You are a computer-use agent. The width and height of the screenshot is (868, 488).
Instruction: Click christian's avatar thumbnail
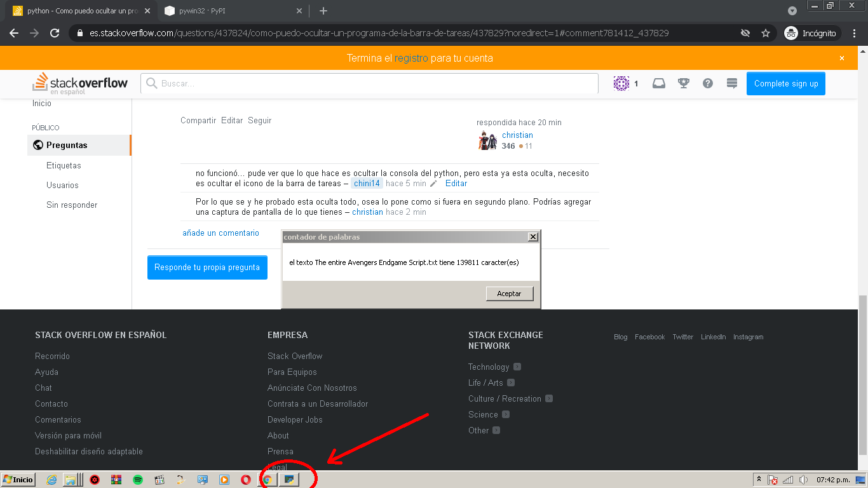[x=487, y=140]
